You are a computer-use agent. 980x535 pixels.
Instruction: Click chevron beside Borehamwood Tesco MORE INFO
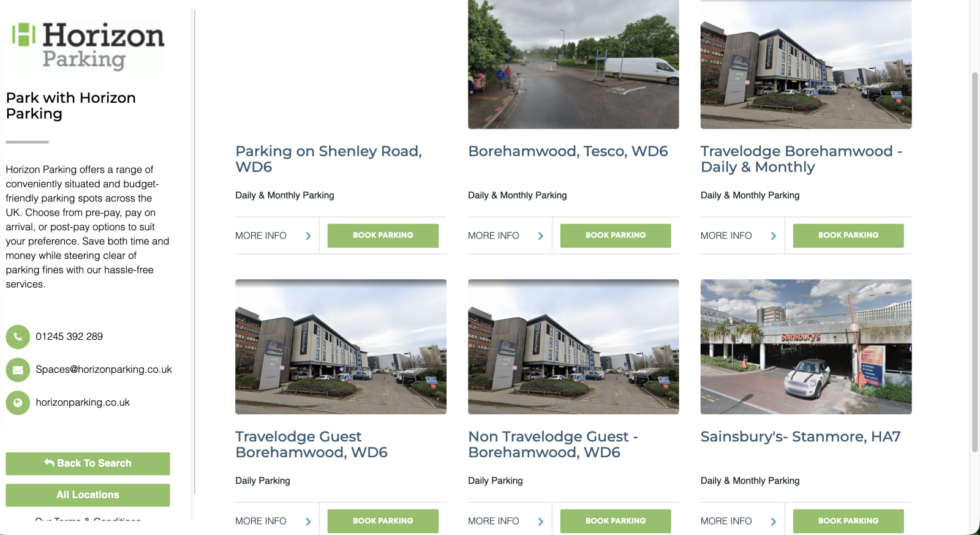pyautogui.click(x=541, y=236)
